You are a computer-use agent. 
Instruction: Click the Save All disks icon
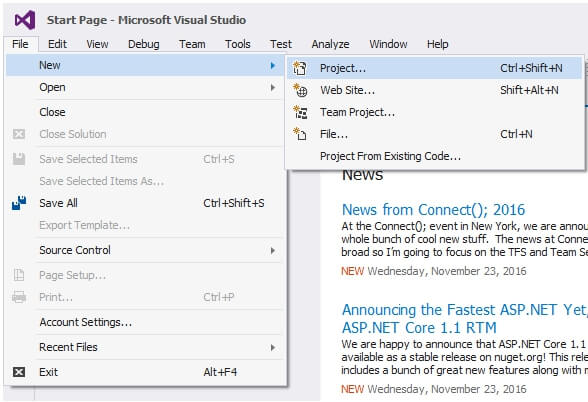point(19,203)
